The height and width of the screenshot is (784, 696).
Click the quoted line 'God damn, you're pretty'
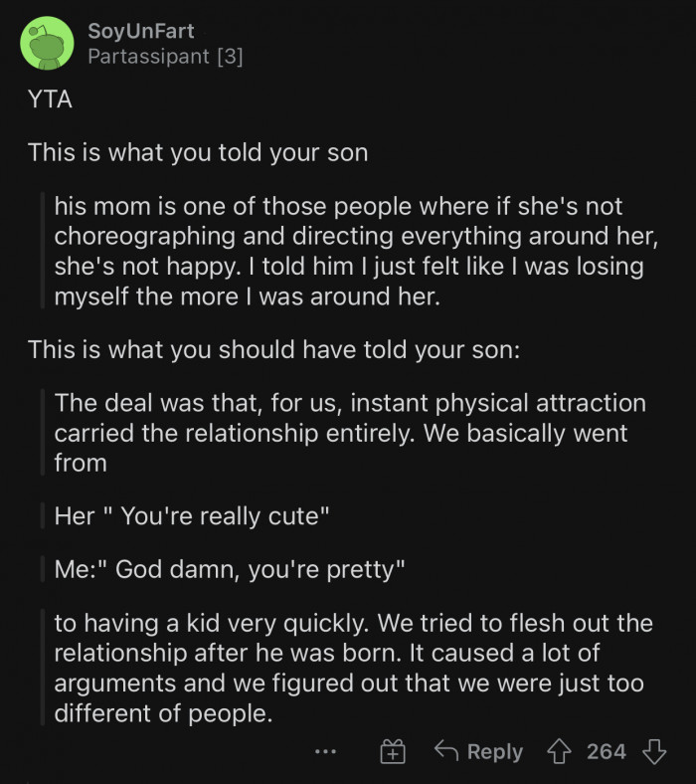pos(232,570)
